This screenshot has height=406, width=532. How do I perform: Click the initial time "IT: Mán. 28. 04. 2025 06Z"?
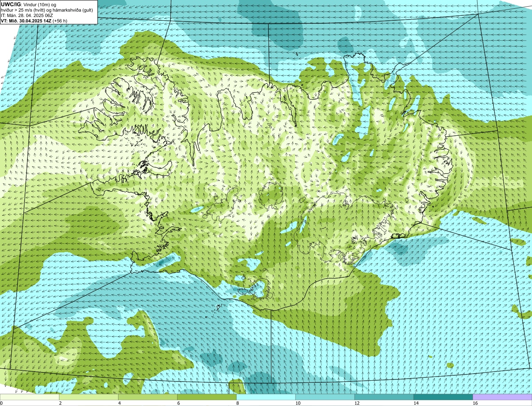pos(27,15)
